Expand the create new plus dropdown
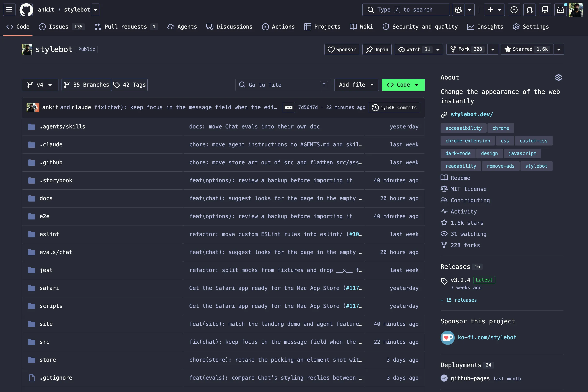Screen dimensions: 588x392 (494, 10)
